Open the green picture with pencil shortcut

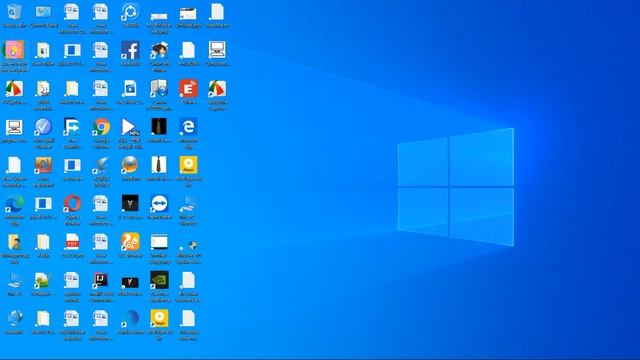[43, 280]
